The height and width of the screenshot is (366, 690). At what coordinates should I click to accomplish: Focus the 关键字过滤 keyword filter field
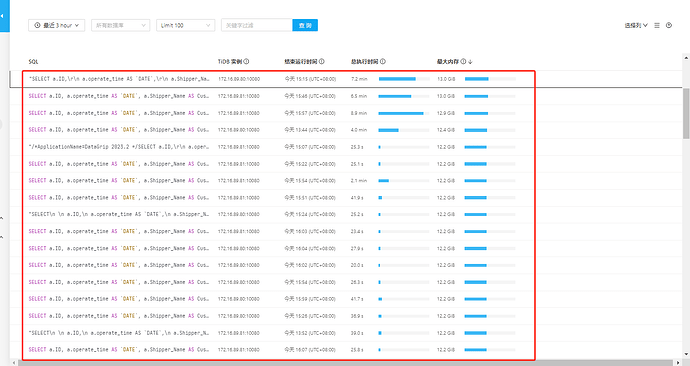[x=257, y=26]
